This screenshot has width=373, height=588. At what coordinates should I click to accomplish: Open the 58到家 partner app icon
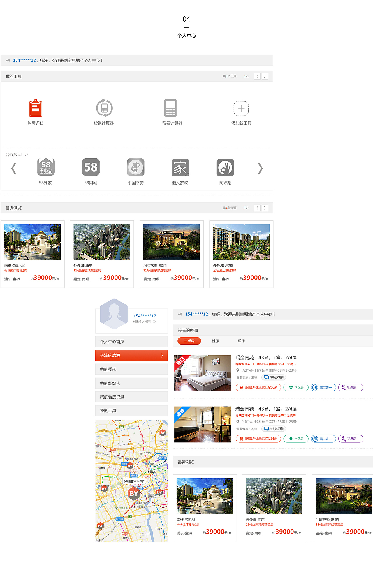click(x=46, y=167)
